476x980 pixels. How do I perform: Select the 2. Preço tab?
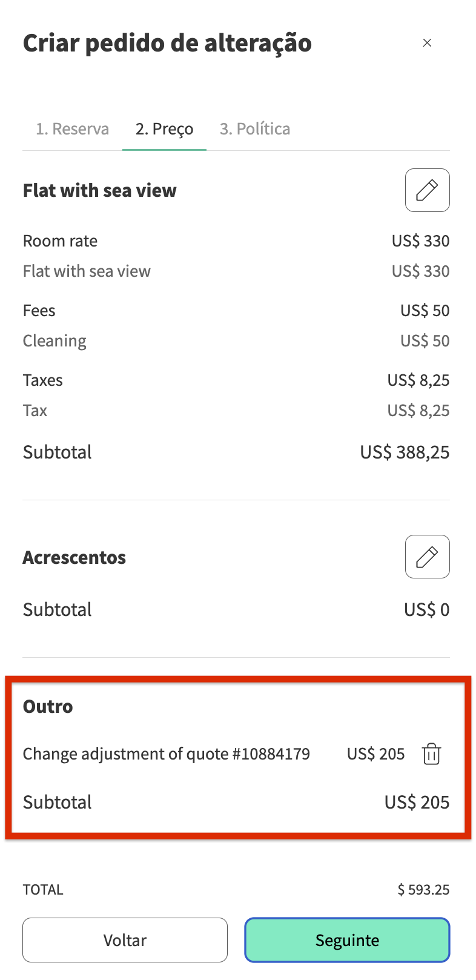[164, 129]
